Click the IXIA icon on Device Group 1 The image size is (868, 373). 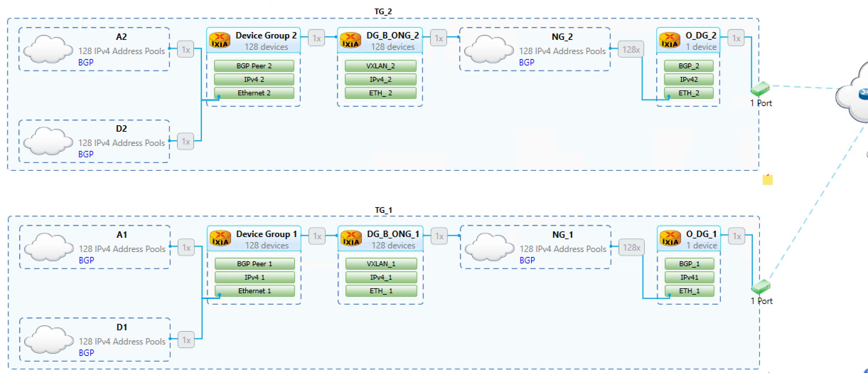[220, 238]
